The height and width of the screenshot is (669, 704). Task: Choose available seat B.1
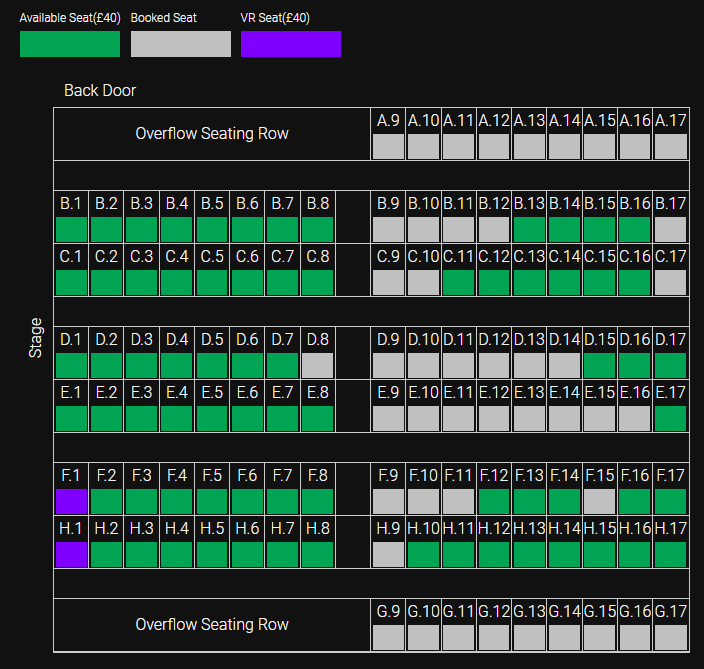tap(71, 229)
